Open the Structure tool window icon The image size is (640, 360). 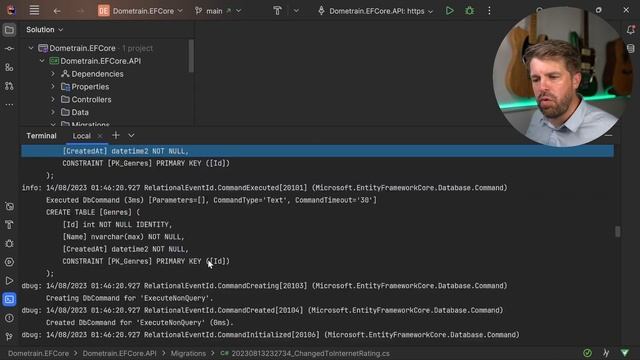pos(9,67)
